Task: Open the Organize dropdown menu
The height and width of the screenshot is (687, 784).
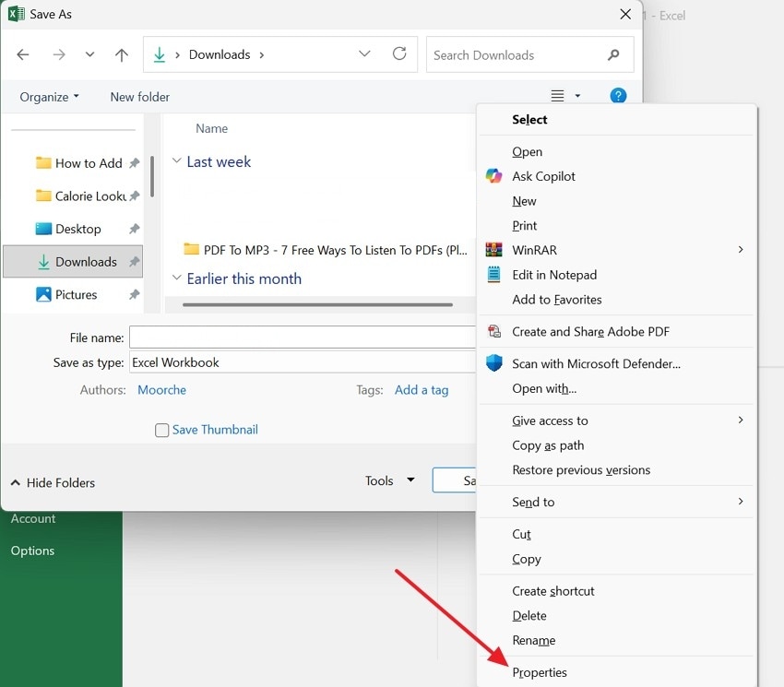Action: (x=49, y=97)
